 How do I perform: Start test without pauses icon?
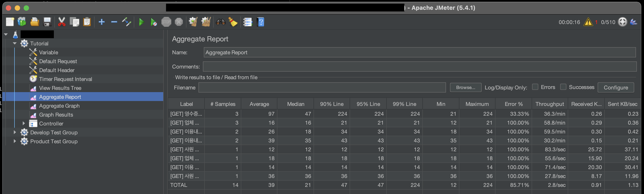(154, 22)
